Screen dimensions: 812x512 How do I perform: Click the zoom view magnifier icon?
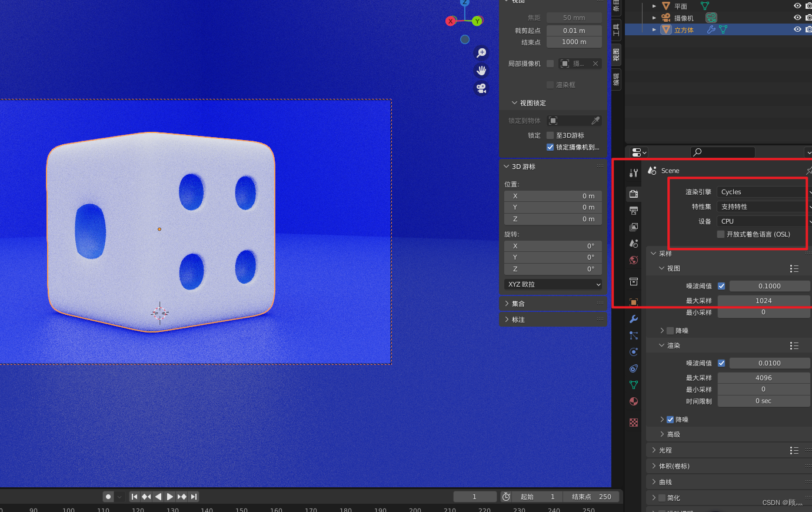click(x=481, y=53)
